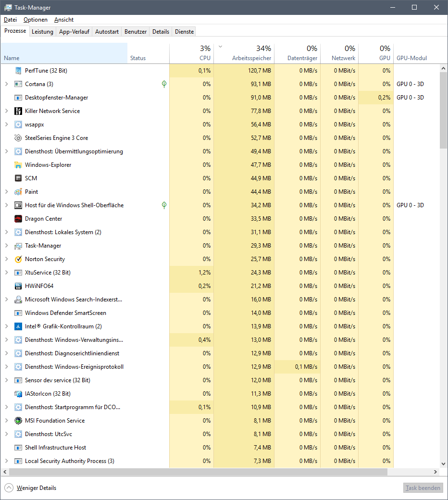Sort by the Netzwerk column header
Image resolution: width=448 pixels, height=500 pixels.
[339, 53]
